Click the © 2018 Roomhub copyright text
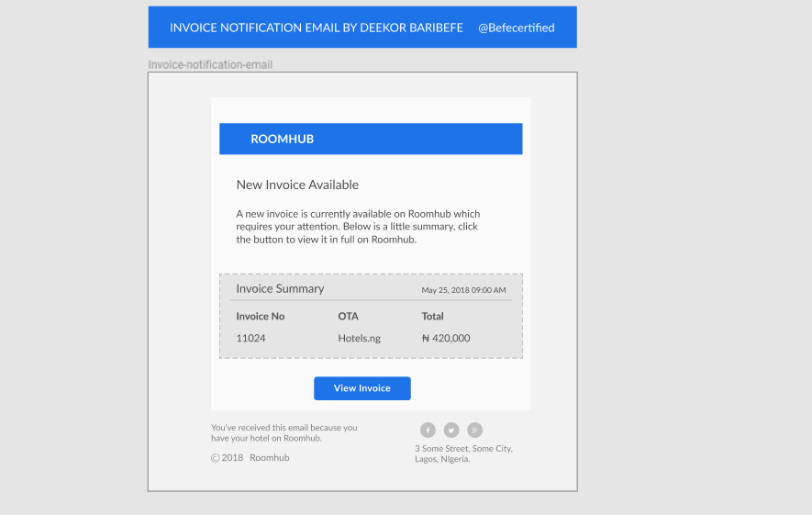 pos(250,457)
